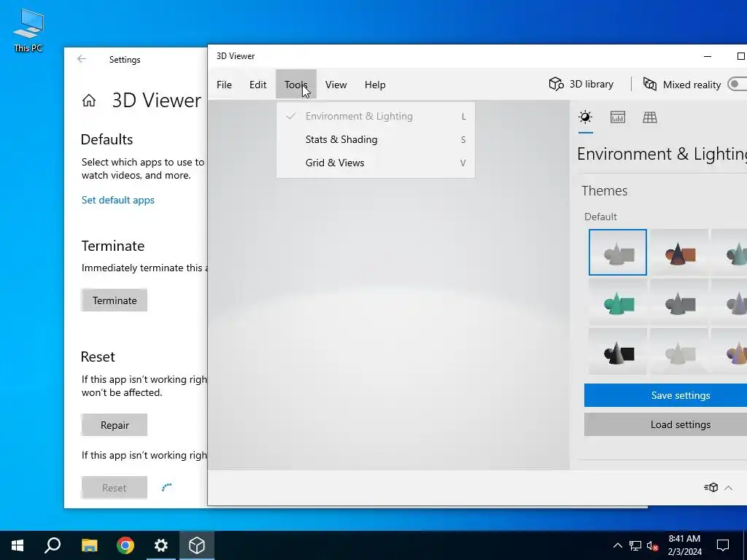Click the muted volume tray icon

pos(652,545)
